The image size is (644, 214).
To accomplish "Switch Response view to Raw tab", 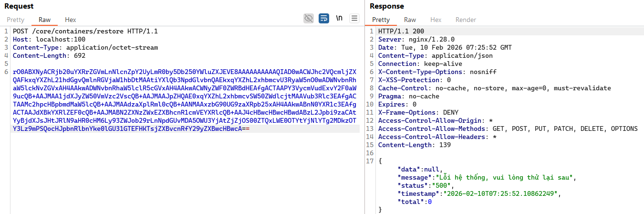I will [410, 20].
